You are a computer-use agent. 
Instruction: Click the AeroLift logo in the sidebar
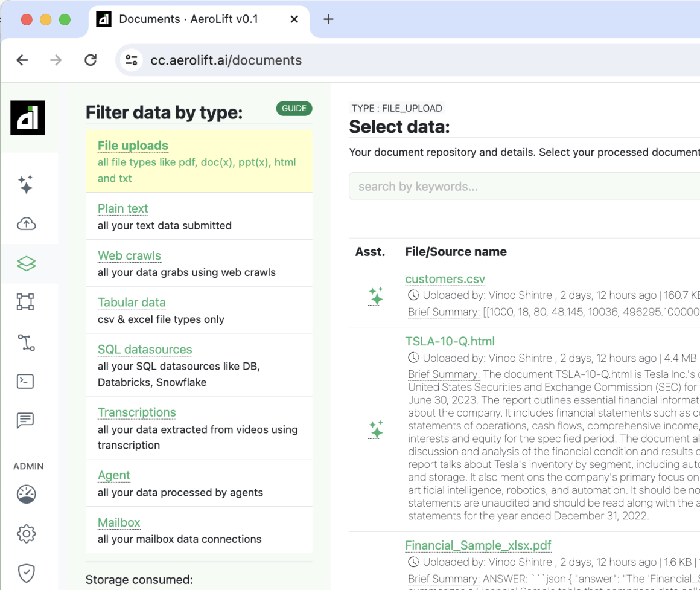pyautogui.click(x=28, y=118)
